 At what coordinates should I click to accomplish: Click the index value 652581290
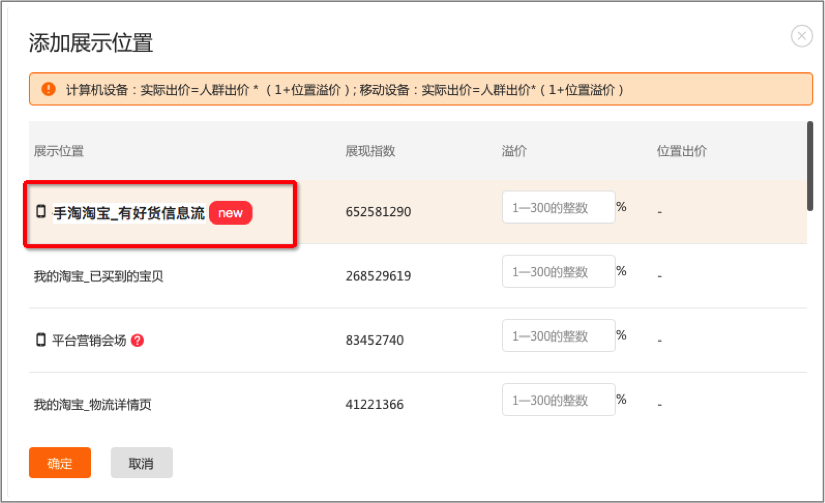pos(378,212)
